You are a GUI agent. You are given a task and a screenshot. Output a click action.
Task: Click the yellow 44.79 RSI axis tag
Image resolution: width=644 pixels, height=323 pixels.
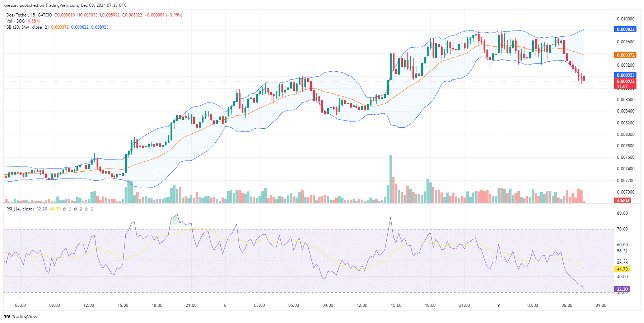pos(622,269)
